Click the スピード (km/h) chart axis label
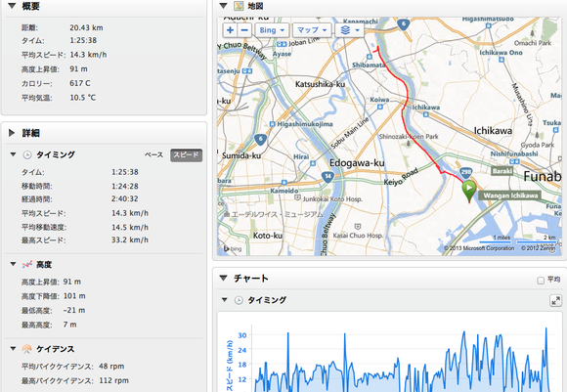Screen dimensions: 567x392 tap(230, 366)
